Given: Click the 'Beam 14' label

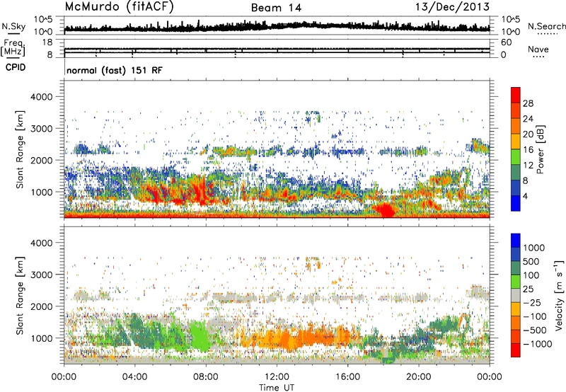Looking at the screenshot, I should [x=276, y=8].
